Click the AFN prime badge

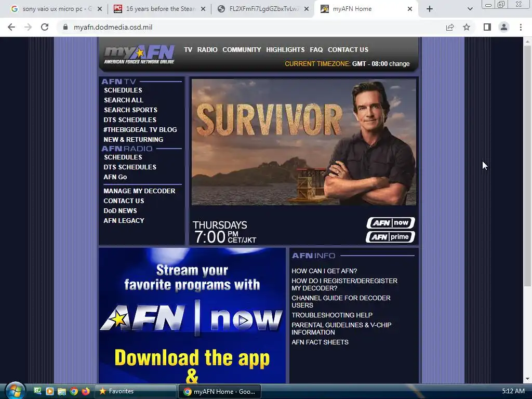pos(391,237)
